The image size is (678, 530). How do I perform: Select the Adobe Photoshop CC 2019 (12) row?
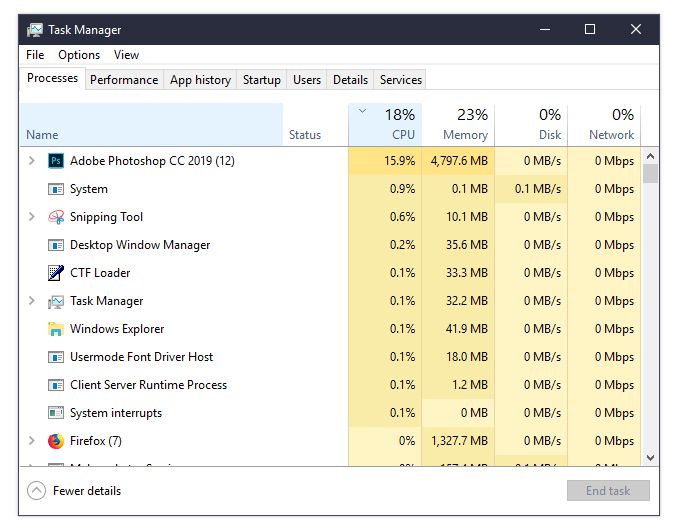[331, 161]
